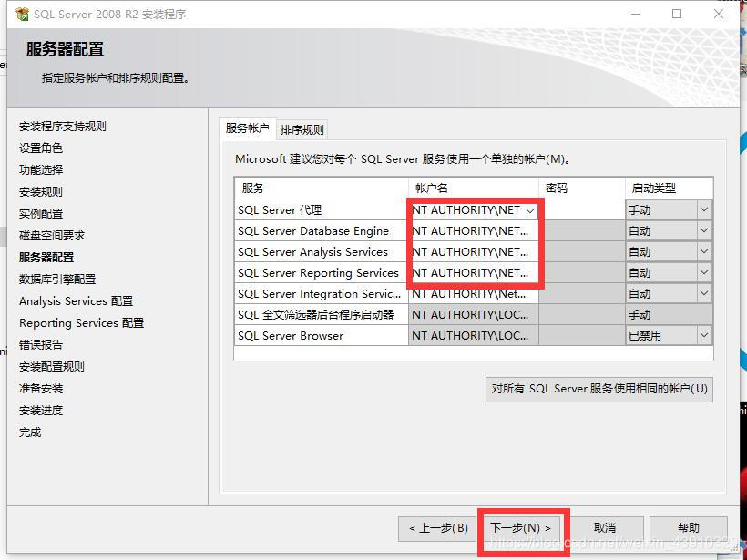Select account name cell for SQL Server Analysis Services
747x560 pixels.
[474, 252]
